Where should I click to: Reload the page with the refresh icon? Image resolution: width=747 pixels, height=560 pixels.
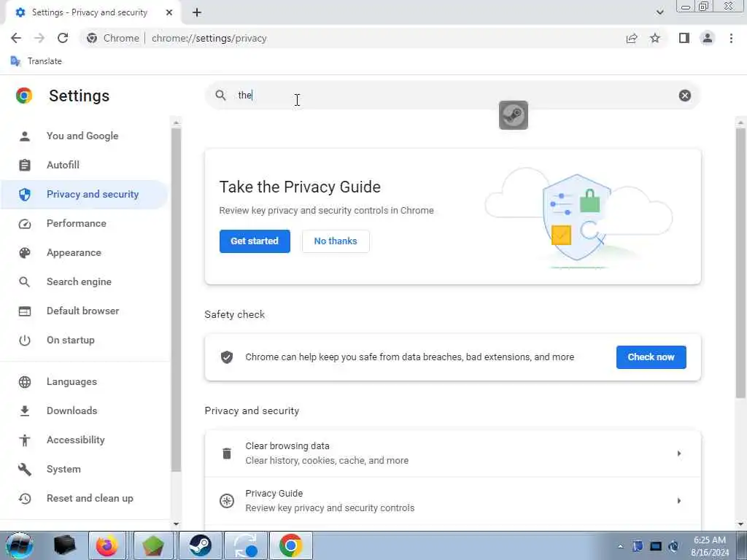pos(63,38)
